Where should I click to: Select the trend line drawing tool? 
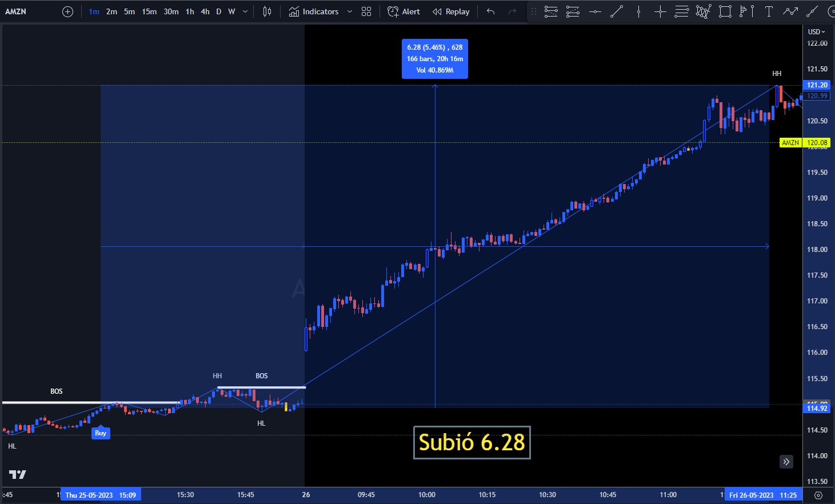617,11
